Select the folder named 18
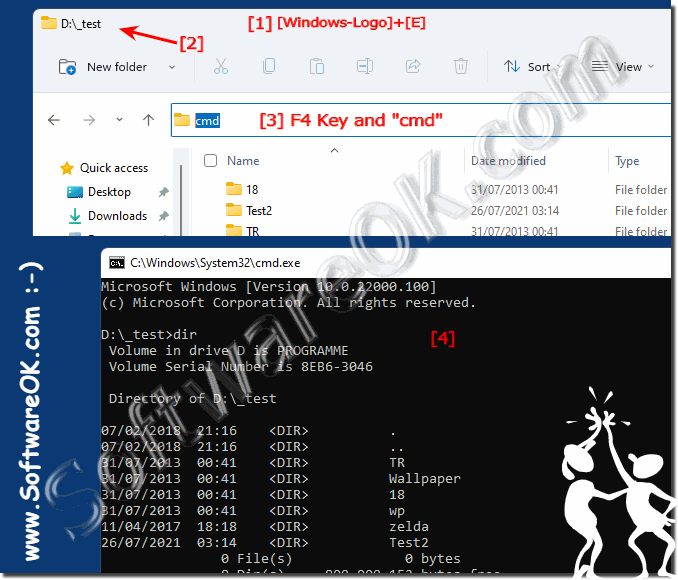This screenshot has width=678, height=580. point(252,189)
